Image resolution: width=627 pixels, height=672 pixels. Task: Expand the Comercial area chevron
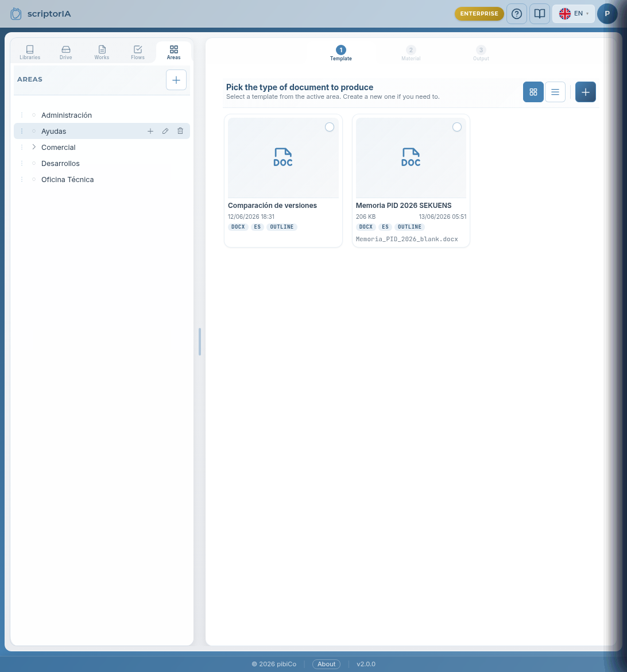click(34, 147)
